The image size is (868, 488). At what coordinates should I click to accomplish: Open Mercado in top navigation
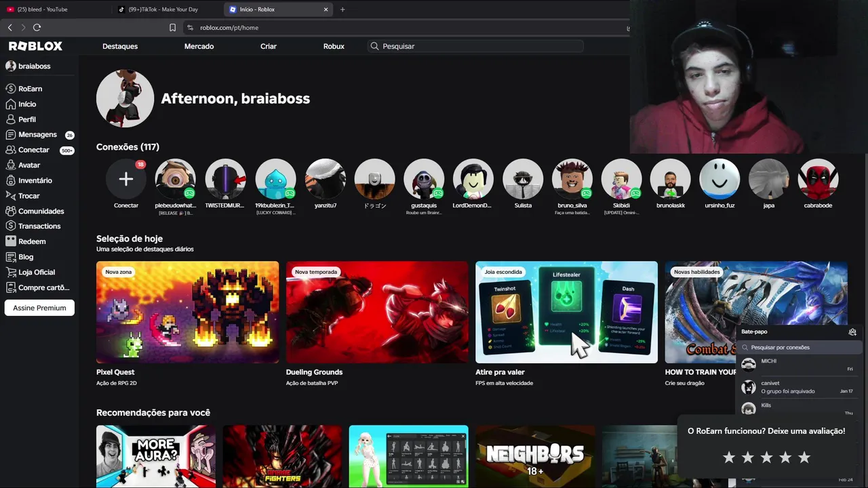point(199,46)
